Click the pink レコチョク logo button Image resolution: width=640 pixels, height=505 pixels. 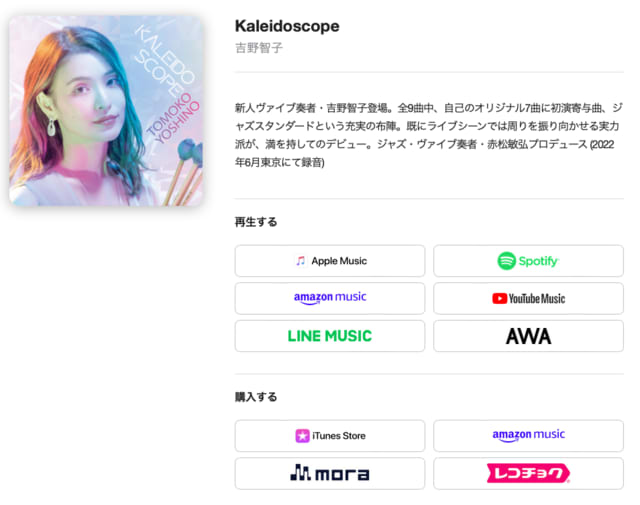[x=529, y=474]
